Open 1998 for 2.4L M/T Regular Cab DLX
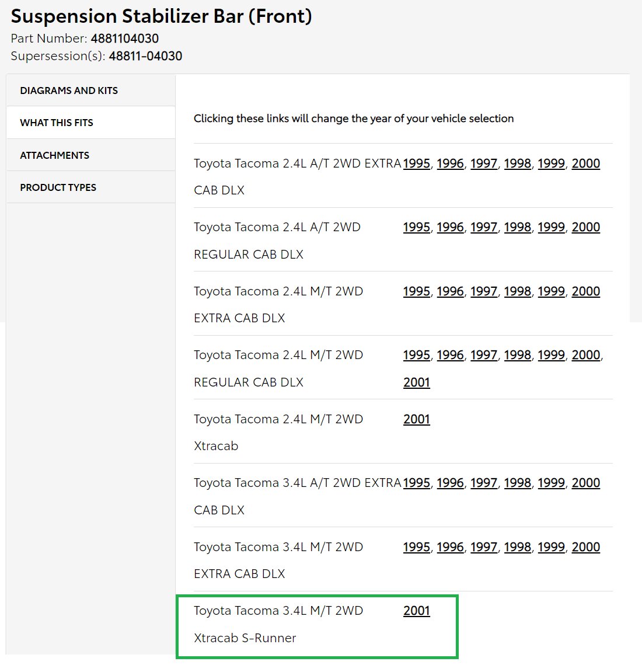Screen dimensions: 642x672 517,355
